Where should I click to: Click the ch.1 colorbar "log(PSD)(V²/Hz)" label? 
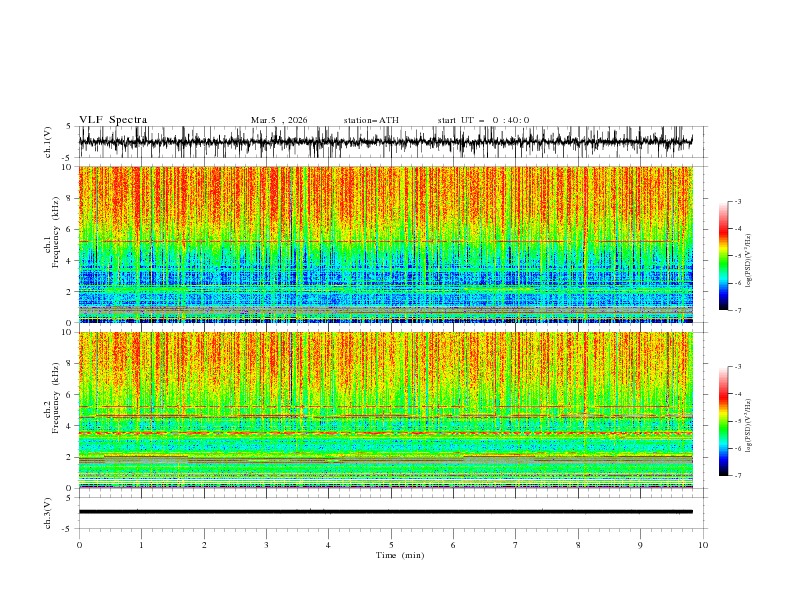pos(749,261)
